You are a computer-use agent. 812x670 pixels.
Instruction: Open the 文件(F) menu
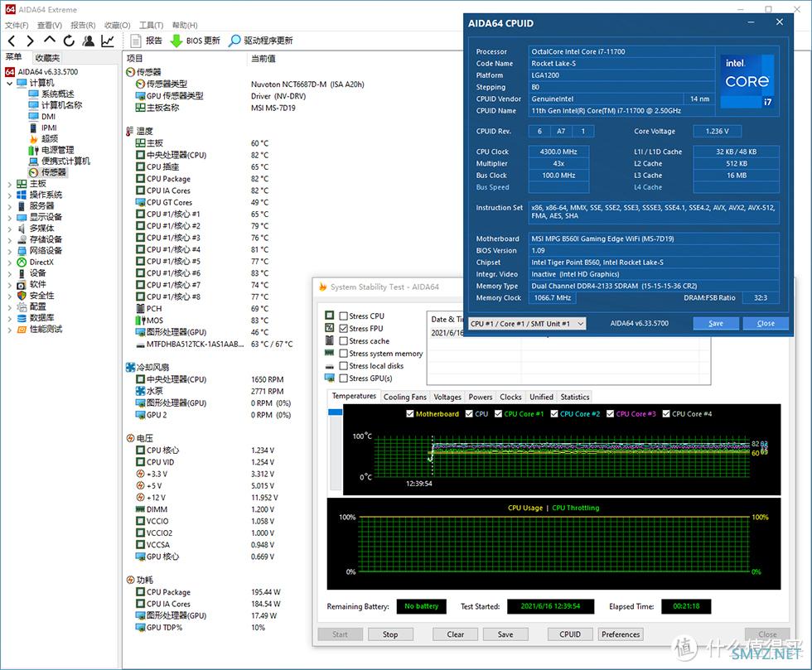tap(17, 25)
